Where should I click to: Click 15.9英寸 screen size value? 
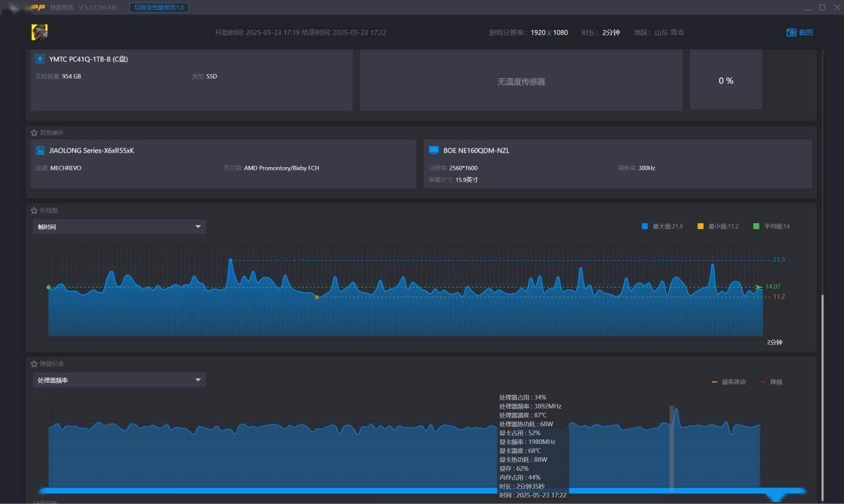point(466,180)
